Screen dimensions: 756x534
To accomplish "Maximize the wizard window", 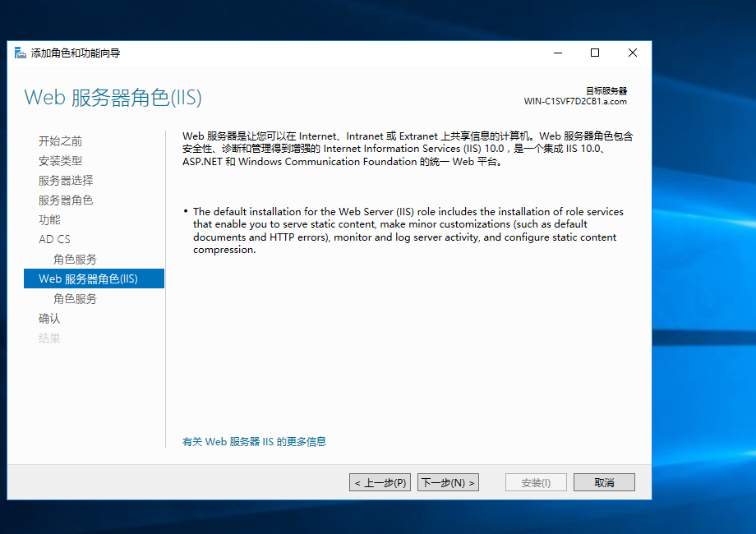I will [595, 53].
